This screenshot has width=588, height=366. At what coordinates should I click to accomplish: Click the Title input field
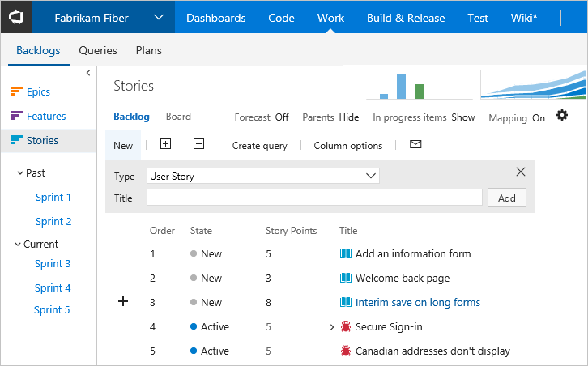pos(314,198)
